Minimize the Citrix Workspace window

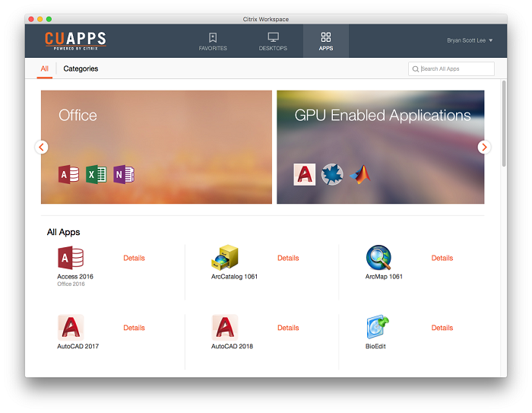40,19
